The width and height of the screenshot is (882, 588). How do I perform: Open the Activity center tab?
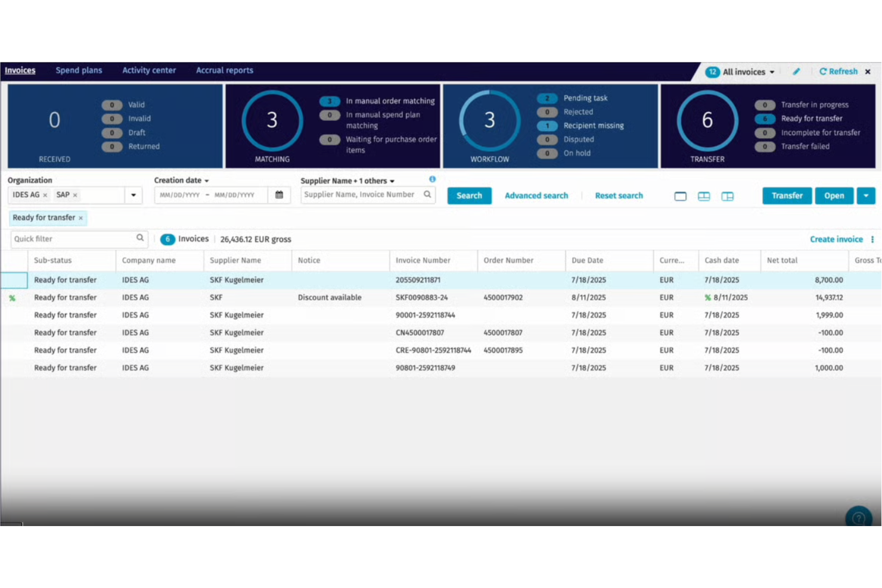tap(149, 70)
